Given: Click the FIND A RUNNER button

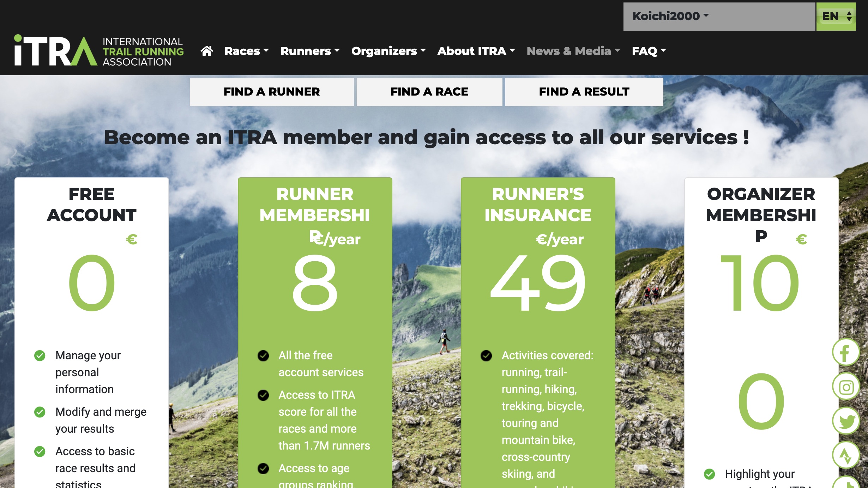Looking at the screenshot, I should pos(272,92).
